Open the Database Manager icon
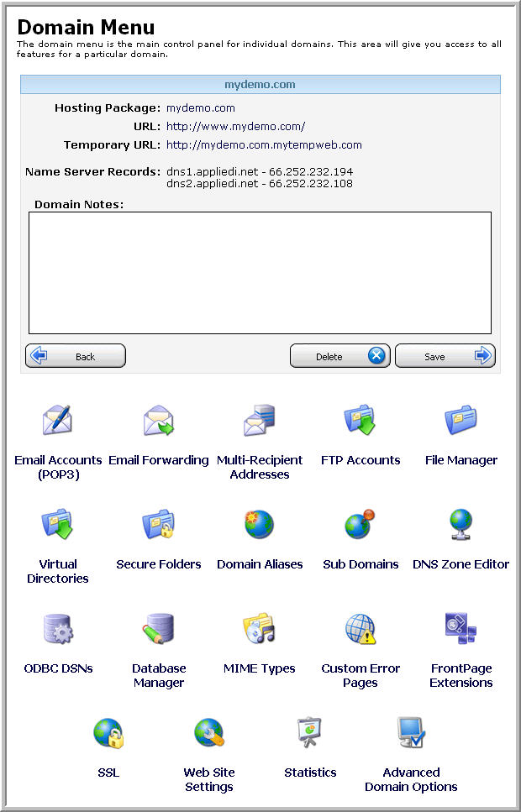The image size is (521, 812). click(159, 629)
